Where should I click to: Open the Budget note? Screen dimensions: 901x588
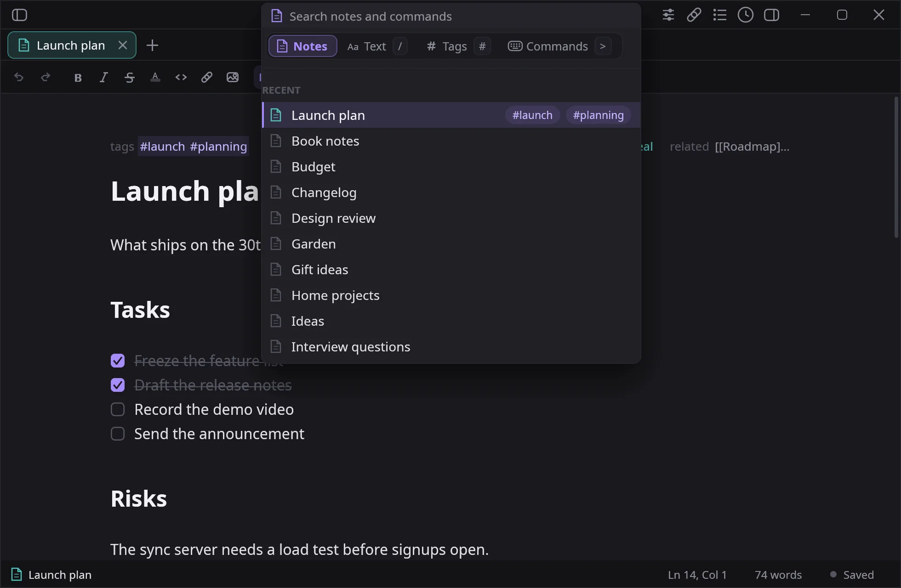tap(451, 166)
